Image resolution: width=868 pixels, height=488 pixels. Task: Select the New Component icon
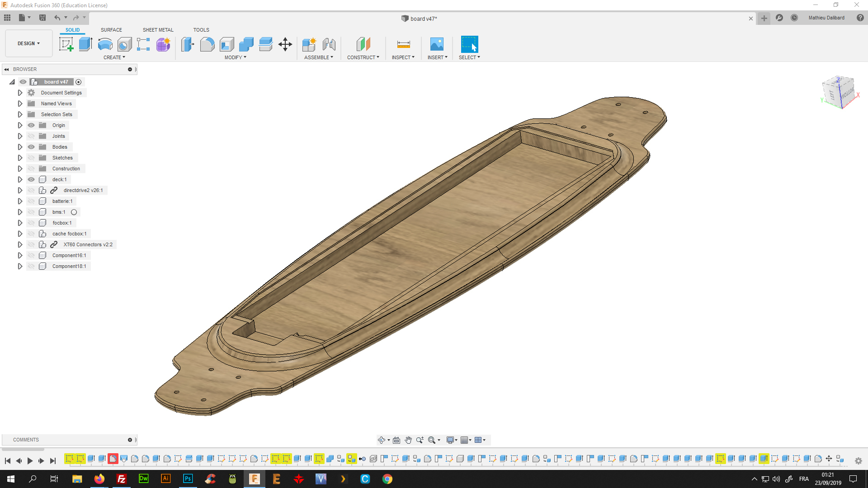click(309, 44)
